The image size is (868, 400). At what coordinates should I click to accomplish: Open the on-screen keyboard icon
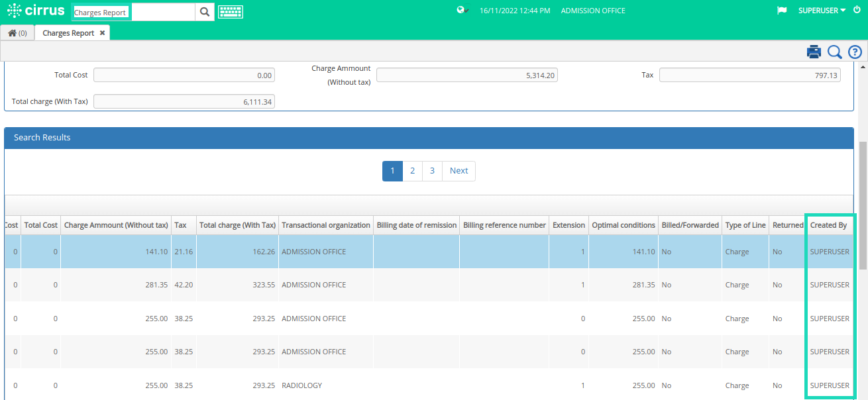click(x=230, y=11)
